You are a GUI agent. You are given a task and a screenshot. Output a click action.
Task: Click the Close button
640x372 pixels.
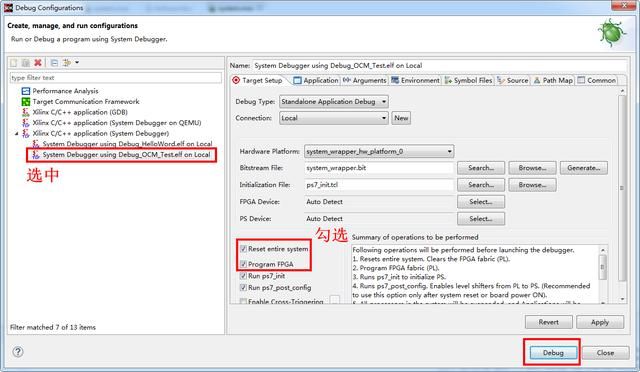tap(605, 352)
